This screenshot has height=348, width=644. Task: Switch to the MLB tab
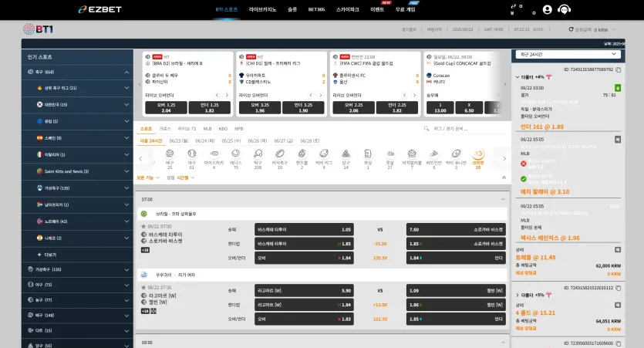click(207, 129)
